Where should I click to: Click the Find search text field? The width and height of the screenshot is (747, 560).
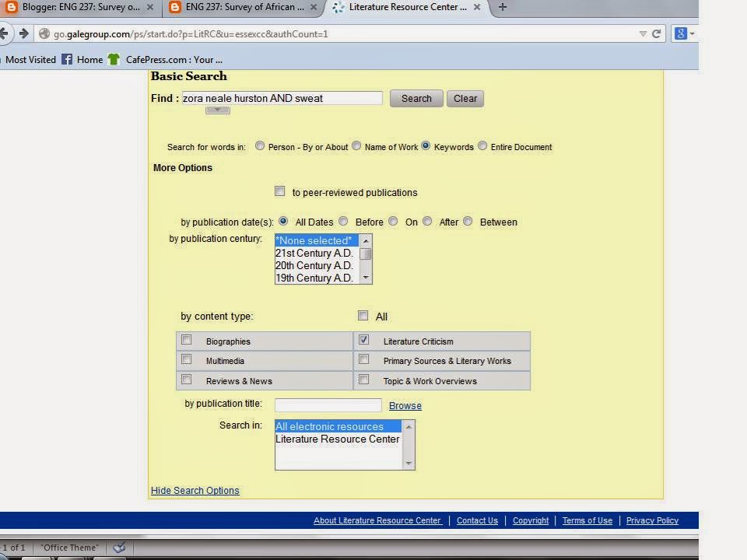[282, 98]
